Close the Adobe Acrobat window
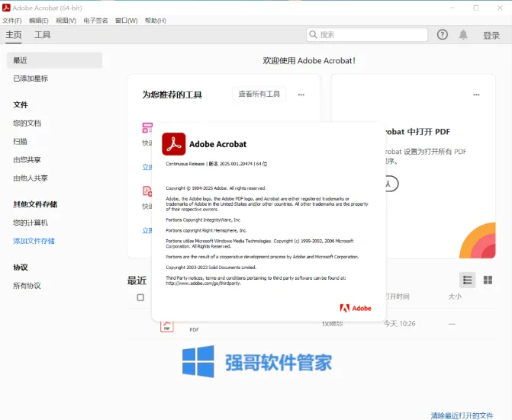The height and width of the screenshot is (420, 512). 500,8
